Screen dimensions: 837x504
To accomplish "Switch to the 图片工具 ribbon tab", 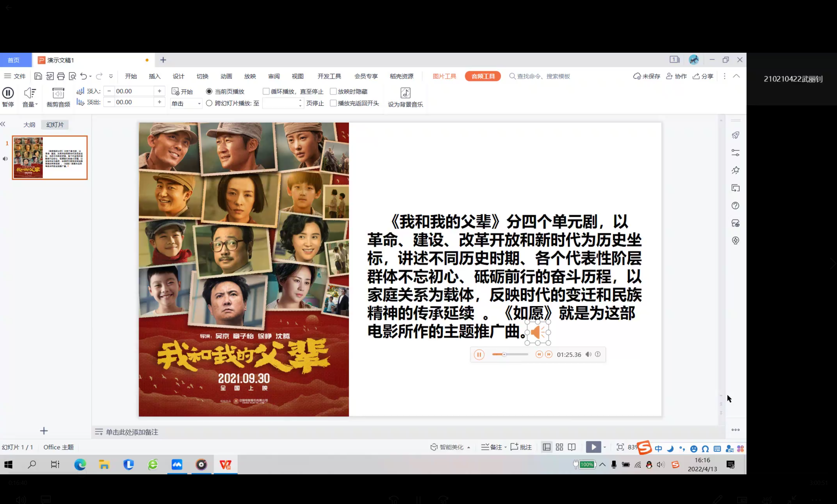I will [x=444, y=76].
